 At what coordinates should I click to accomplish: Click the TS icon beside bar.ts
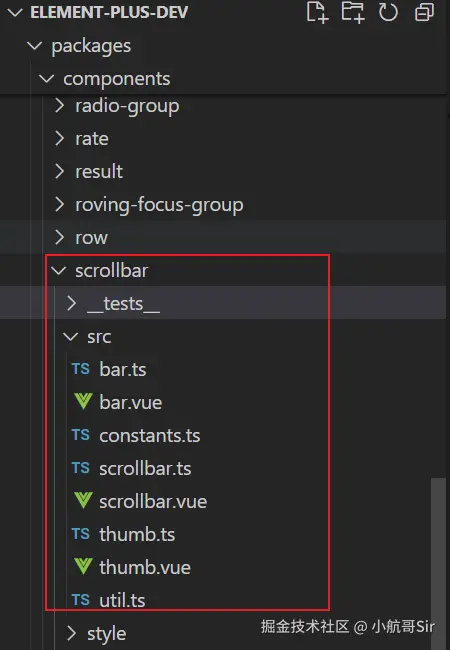(x=81, y=369)
